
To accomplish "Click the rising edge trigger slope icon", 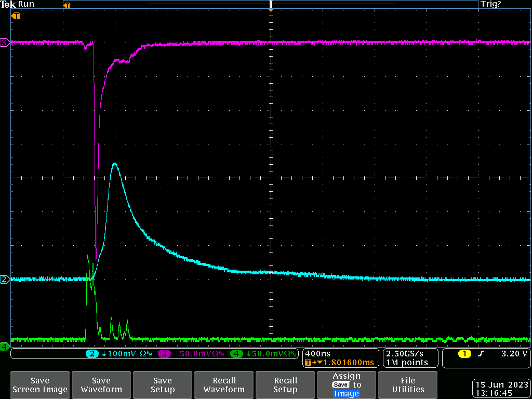I will tap(481, 354).
